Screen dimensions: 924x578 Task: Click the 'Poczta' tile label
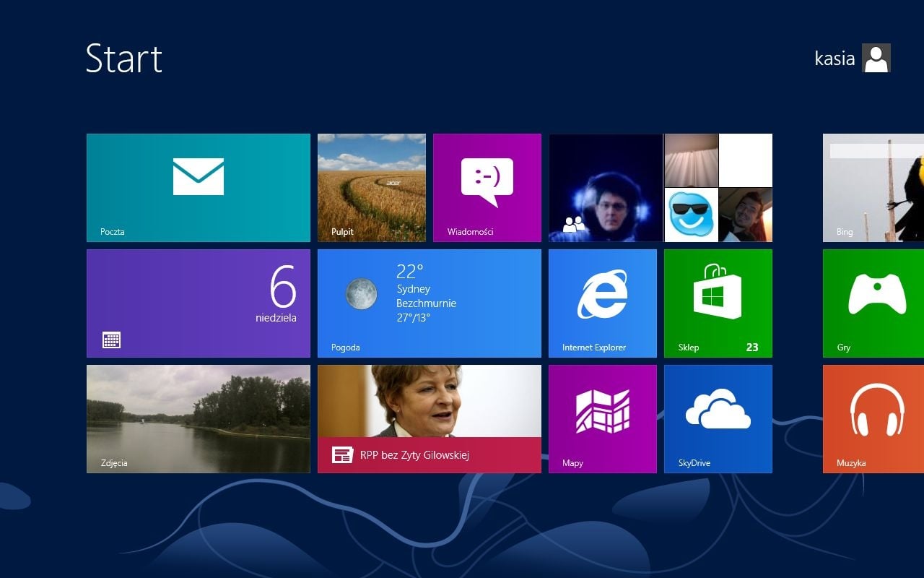(x=113, y=232)
